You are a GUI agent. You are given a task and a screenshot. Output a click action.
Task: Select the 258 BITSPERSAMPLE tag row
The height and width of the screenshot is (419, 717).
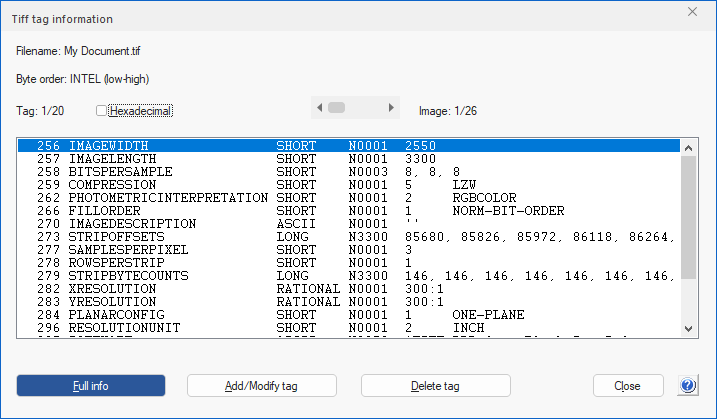[x=349, y=172]
